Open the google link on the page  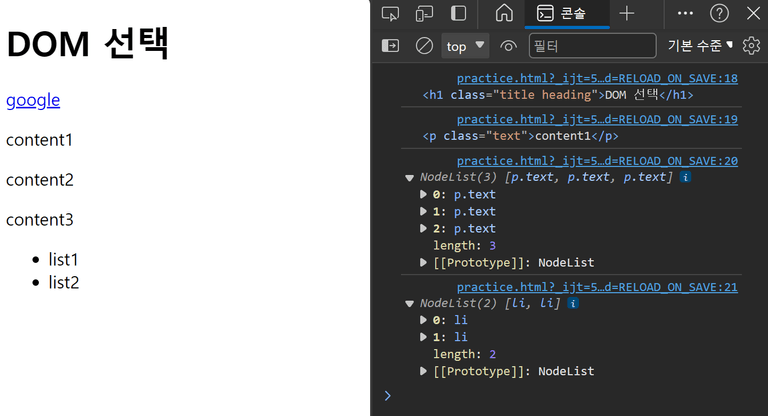point(33,100)
